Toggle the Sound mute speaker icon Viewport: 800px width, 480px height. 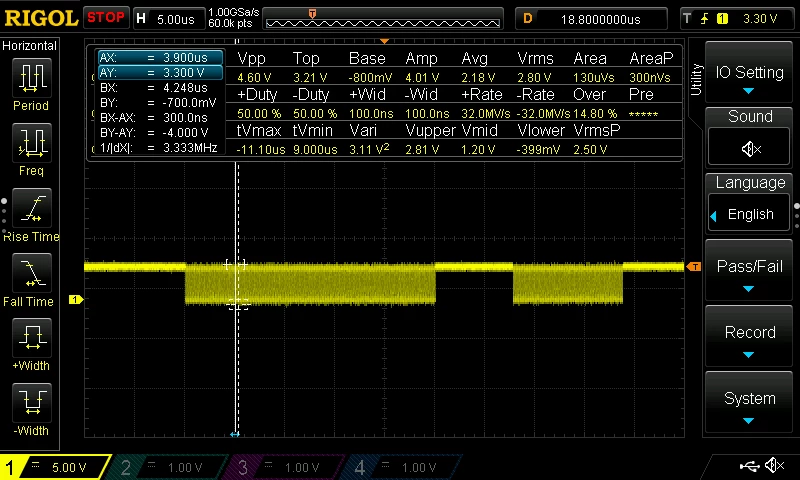click(x=749, y=148)
